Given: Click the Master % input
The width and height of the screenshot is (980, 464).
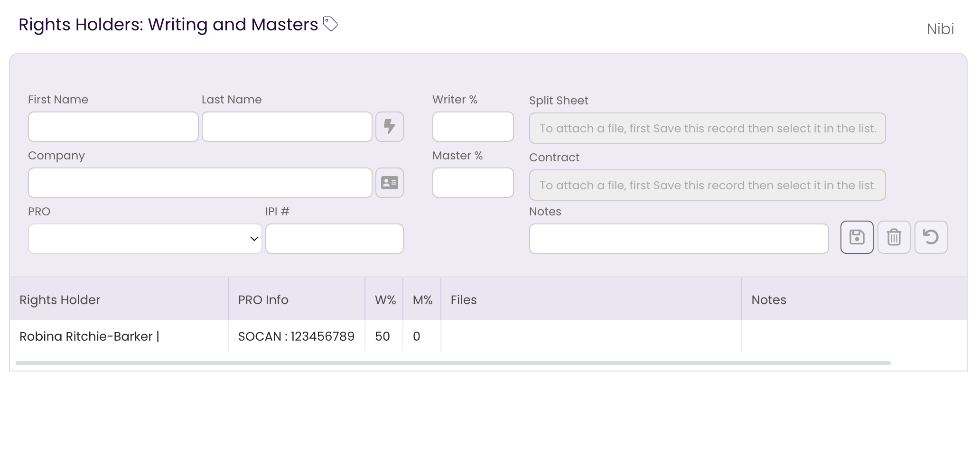Looking at the screenshot, I should [473, 183].
